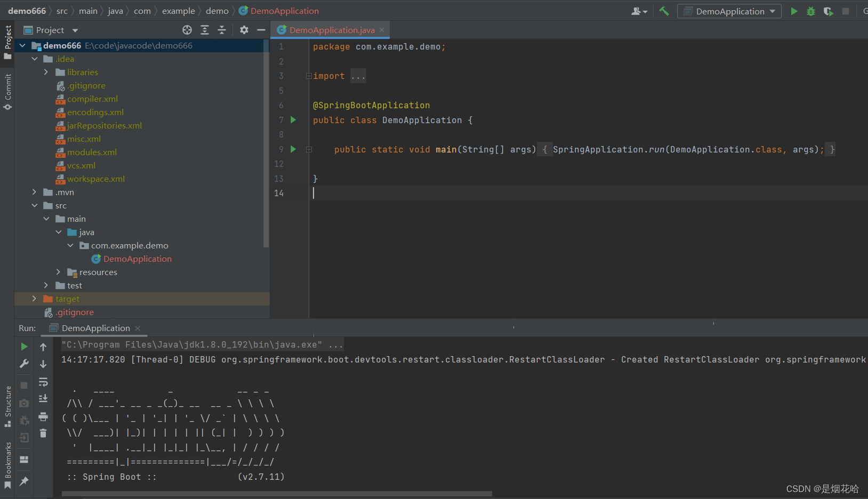Collapse the demo666 project root
This screenshot has width=868, height=499.
[x=22, y=46]
